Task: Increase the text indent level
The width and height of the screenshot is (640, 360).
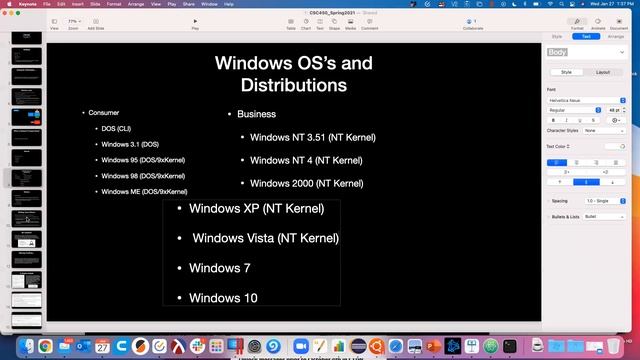Action: [606, 172]
